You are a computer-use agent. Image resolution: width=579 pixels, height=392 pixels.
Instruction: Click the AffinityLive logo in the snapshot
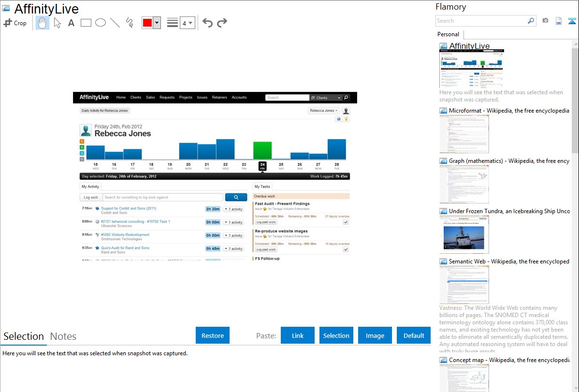(94, 97)
